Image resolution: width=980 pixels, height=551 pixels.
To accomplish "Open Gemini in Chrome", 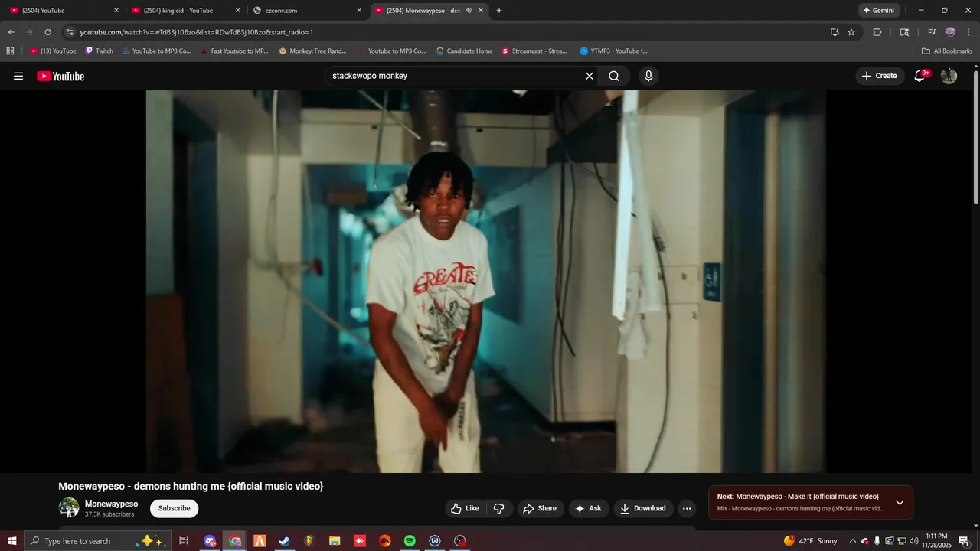I will [879, 11].
